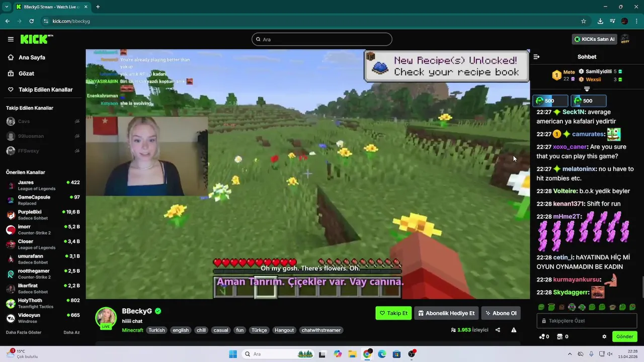Select the Turkish tag
644x362 pixels.
[156, 330]
